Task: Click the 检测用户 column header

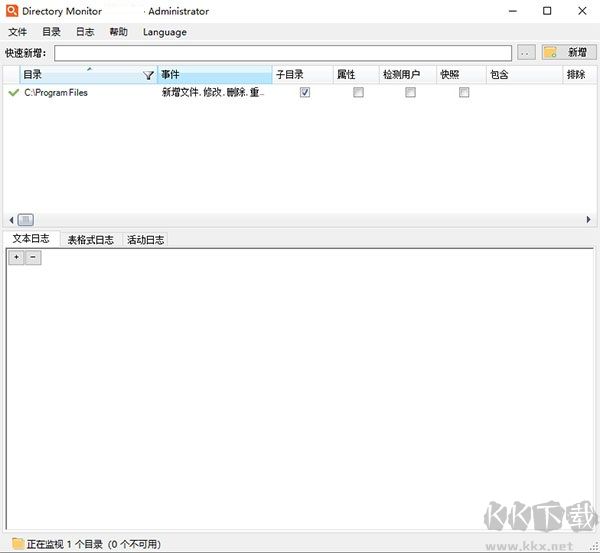Action: 408,75
